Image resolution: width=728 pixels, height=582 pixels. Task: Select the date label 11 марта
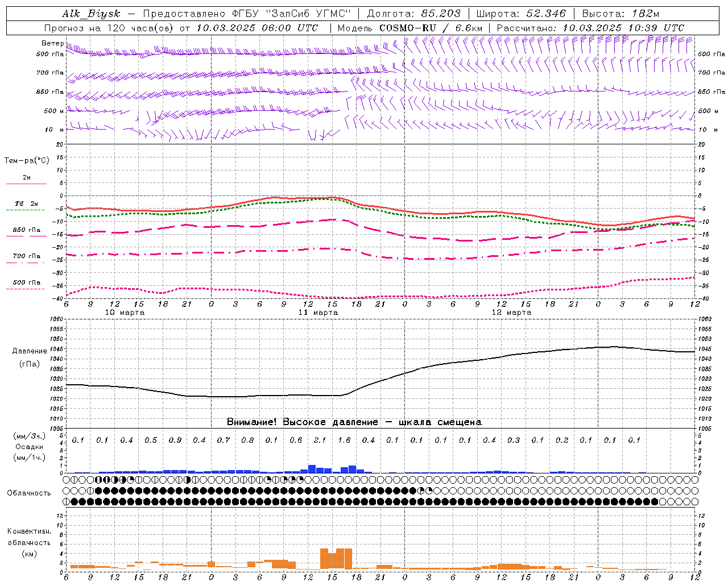coord(318,313)
